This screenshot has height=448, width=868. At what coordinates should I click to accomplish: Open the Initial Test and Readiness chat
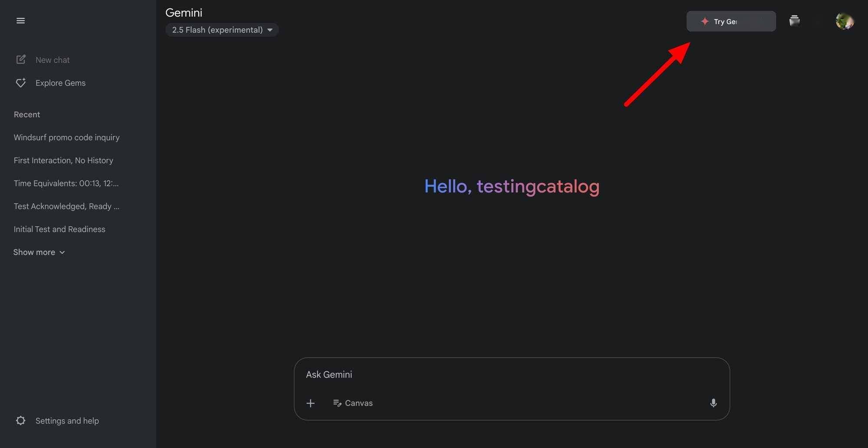click(59, 229)
